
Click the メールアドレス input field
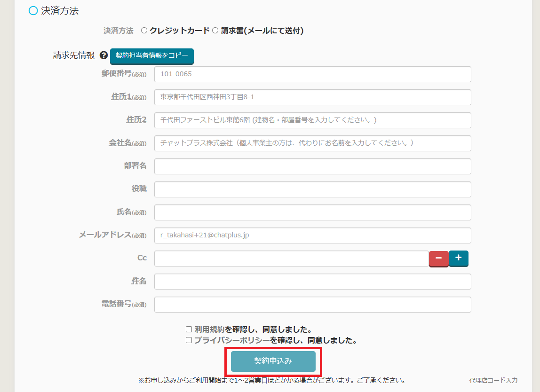click(312, 235)
